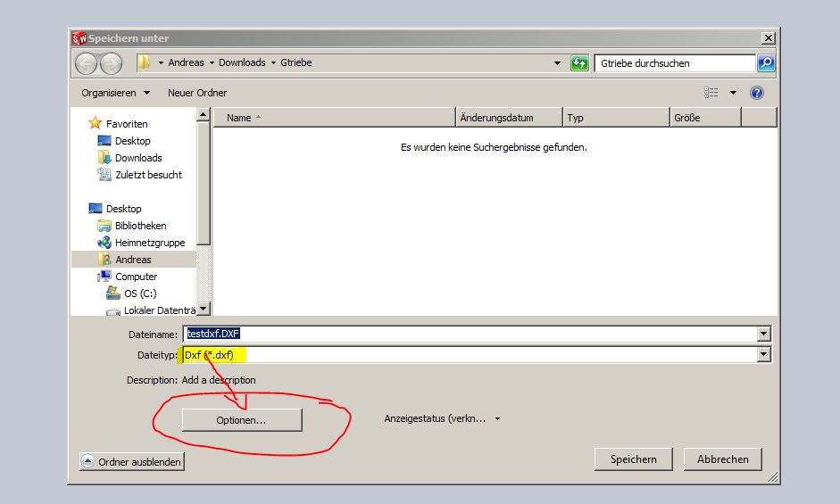Click the folder icon in address bar
Screen dimensions: 840x504
point(143,62)
